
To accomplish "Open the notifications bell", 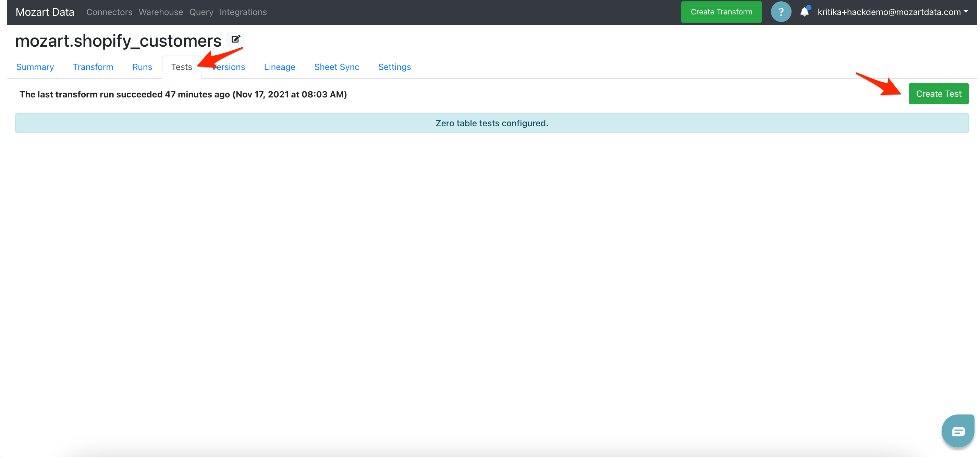I will point(804,12).
